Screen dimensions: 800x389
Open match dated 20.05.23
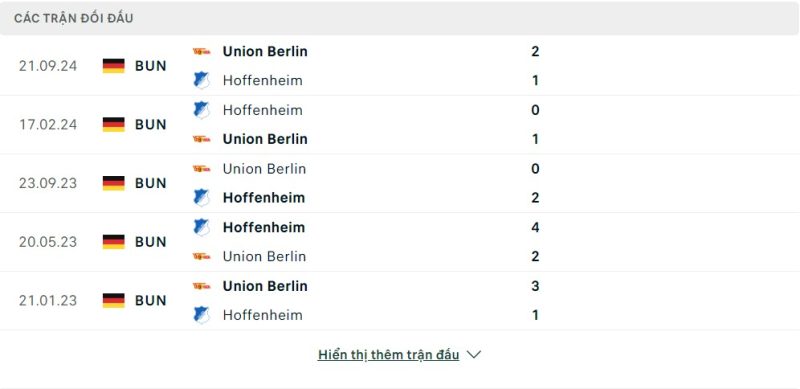click(400, 241)
